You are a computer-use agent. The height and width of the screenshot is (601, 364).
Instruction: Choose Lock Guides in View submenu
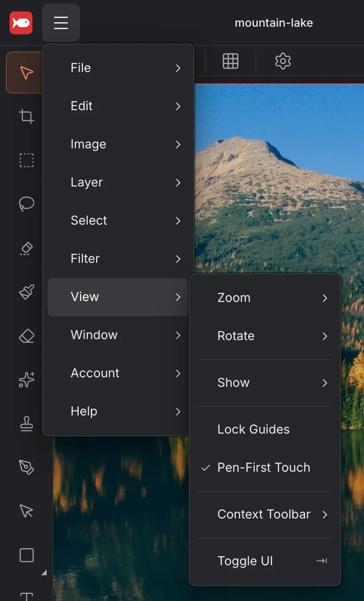[x=265, y=429]
